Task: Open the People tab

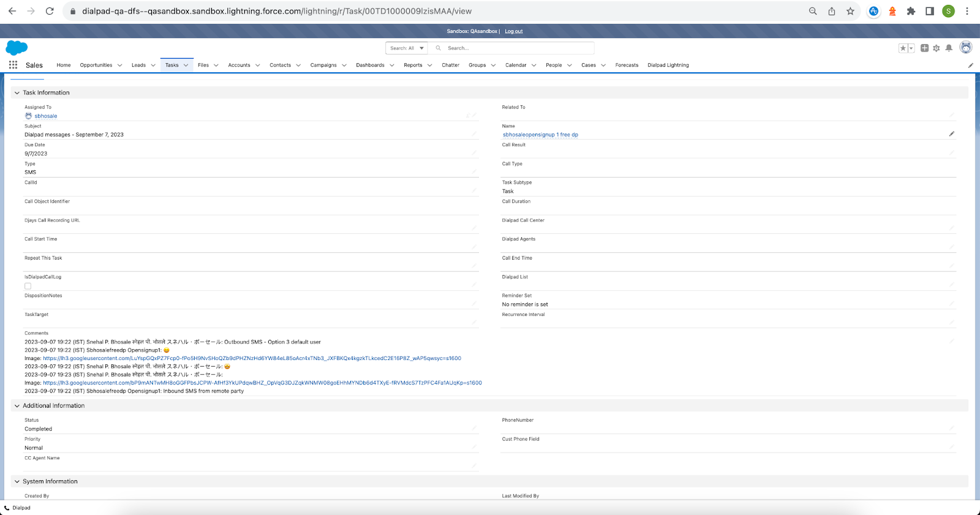Action: (554, 65)
